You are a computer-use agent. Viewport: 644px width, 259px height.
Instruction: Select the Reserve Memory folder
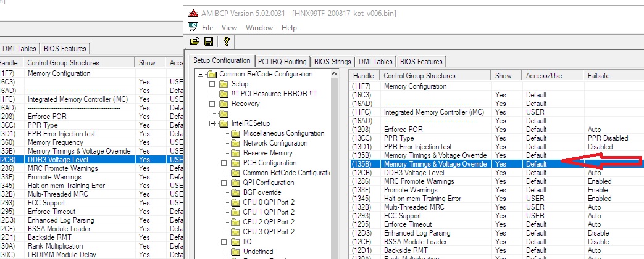click(x=262, y=153)
